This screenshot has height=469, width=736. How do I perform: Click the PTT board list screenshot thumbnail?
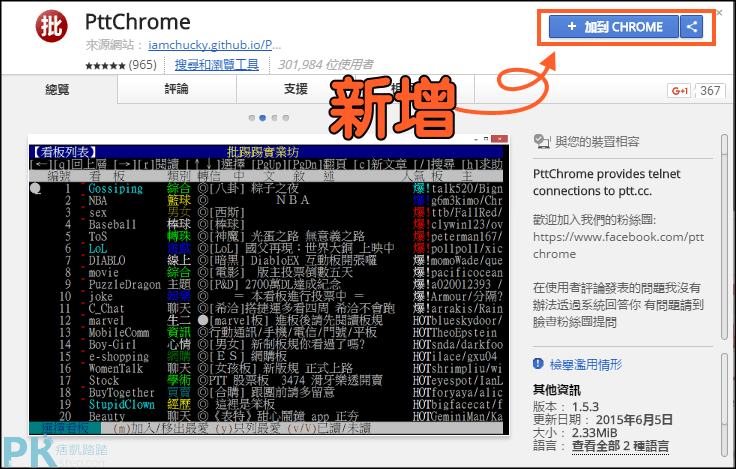(269, 284)
